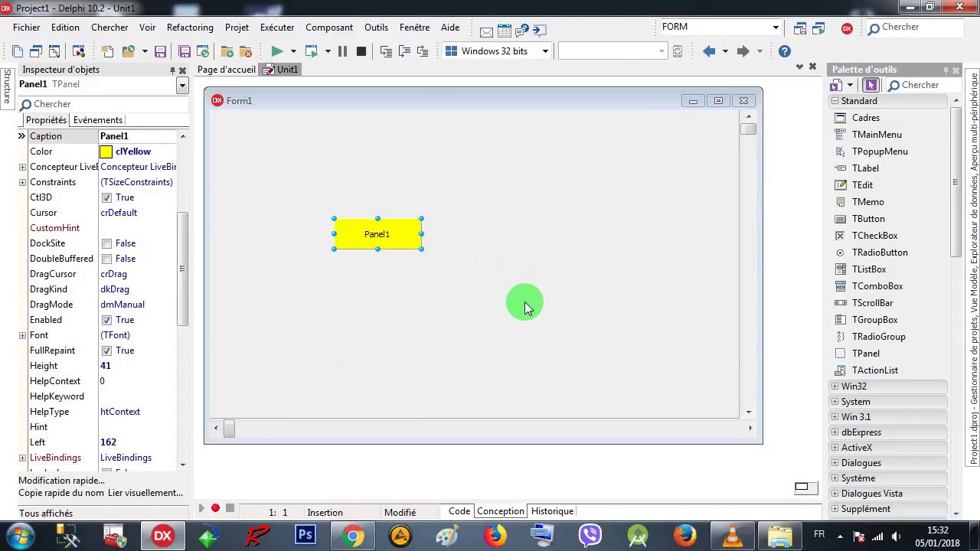Expand the dbExpress palette category

[x=835, y=432]
